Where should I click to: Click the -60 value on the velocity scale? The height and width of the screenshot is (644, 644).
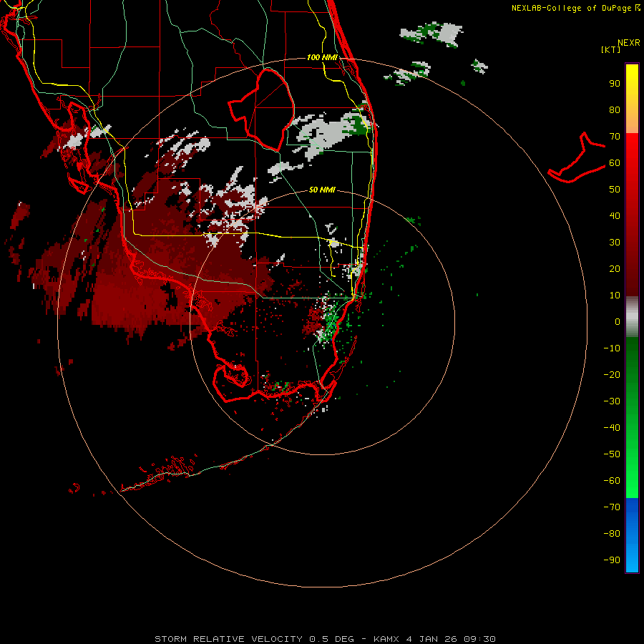612,481
